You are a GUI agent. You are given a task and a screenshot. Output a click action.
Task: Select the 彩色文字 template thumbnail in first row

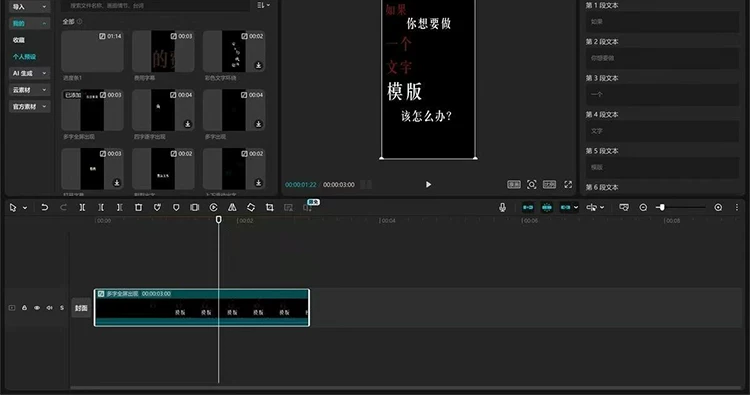pyautogui.click(x=234, y=51)
